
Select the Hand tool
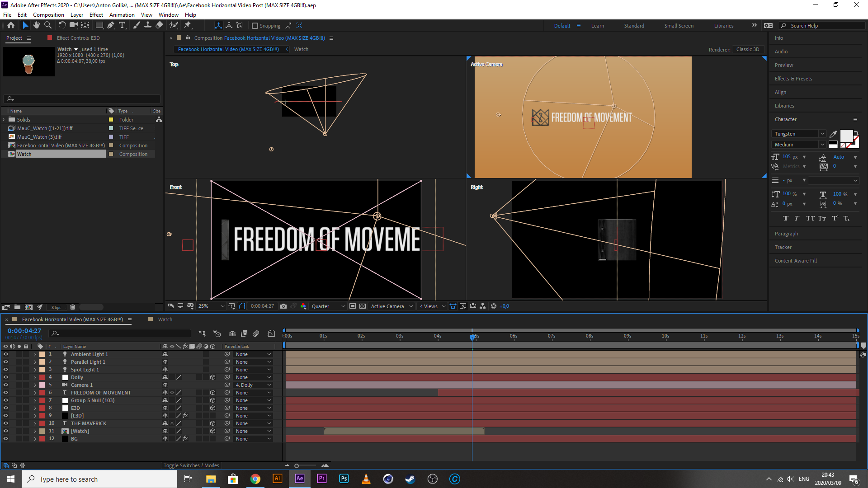coord(36,25)
